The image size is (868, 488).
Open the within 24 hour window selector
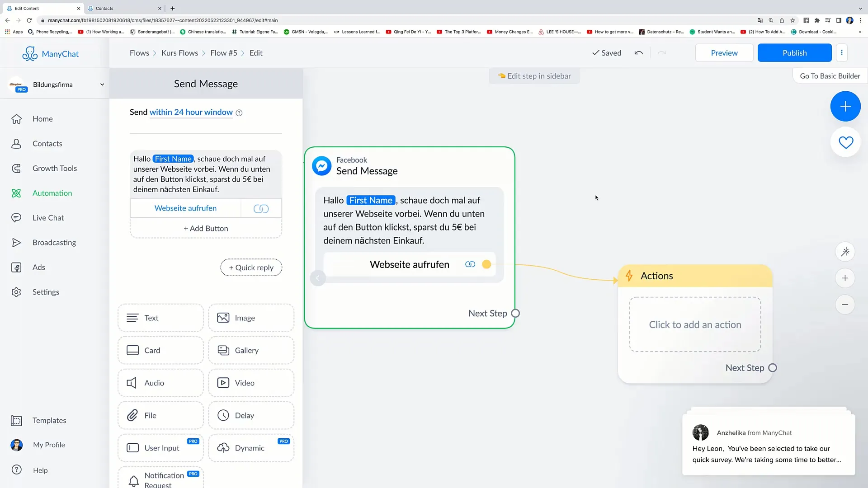191,112
